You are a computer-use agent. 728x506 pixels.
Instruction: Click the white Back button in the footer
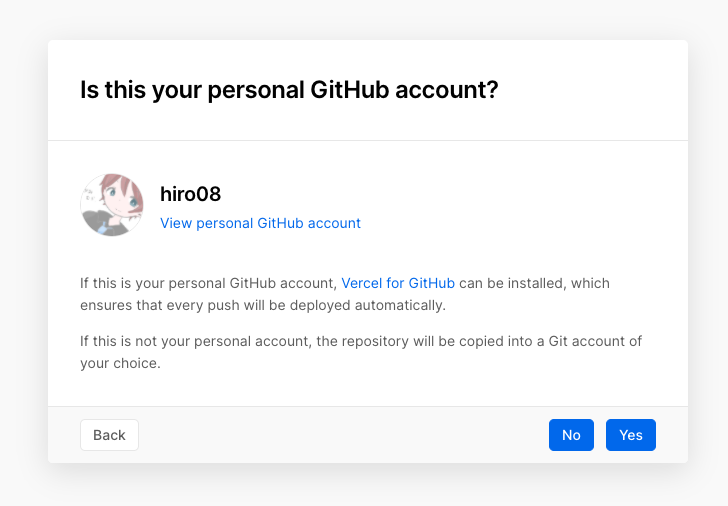[109, 435]
